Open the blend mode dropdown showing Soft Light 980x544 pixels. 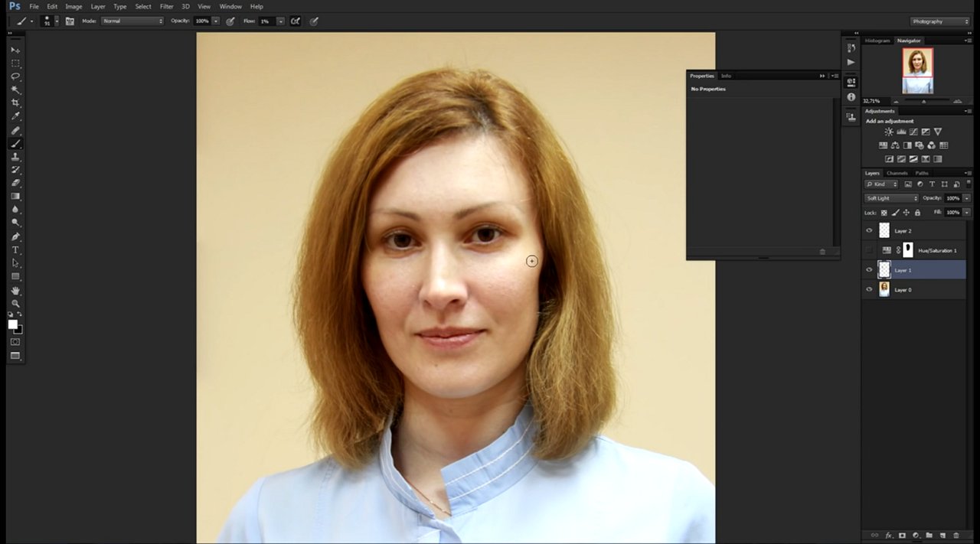(890, 197)
